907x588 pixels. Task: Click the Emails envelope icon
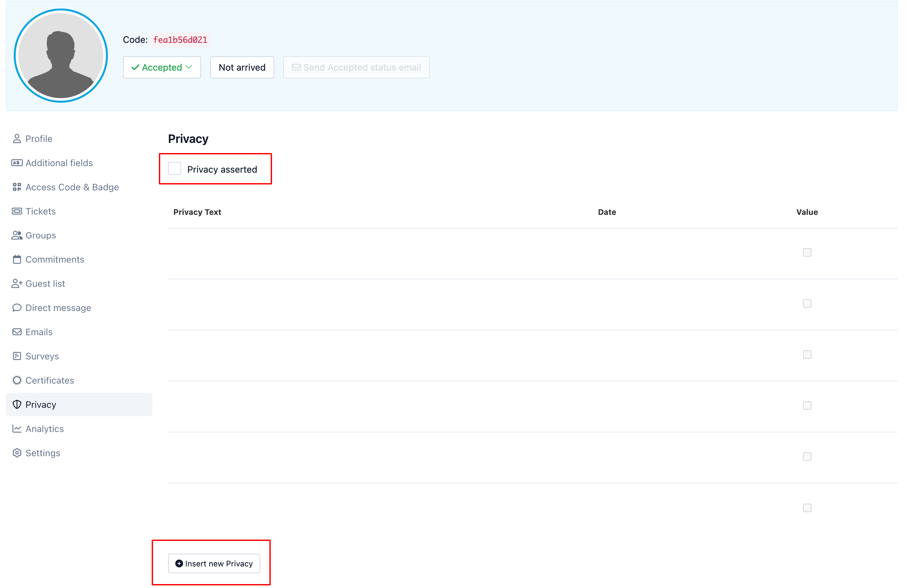click(17, 332)
